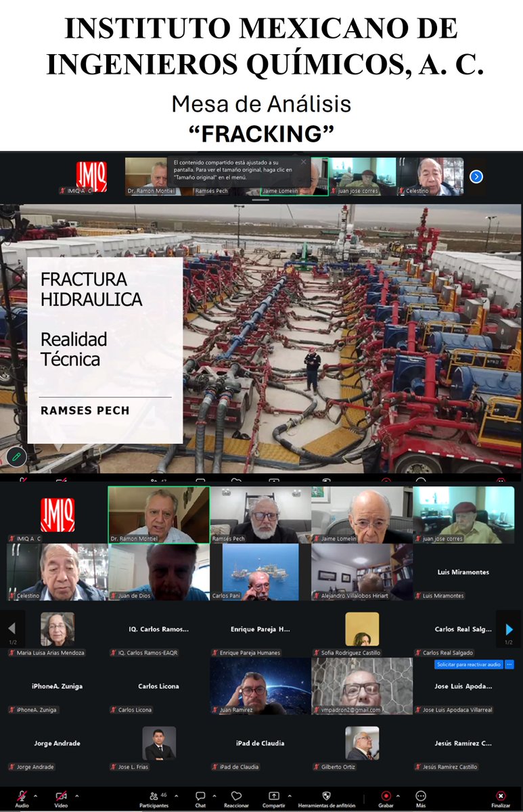Expand the Grabar options caret
Screen dimensions: 523x812
tap(399, 796)
